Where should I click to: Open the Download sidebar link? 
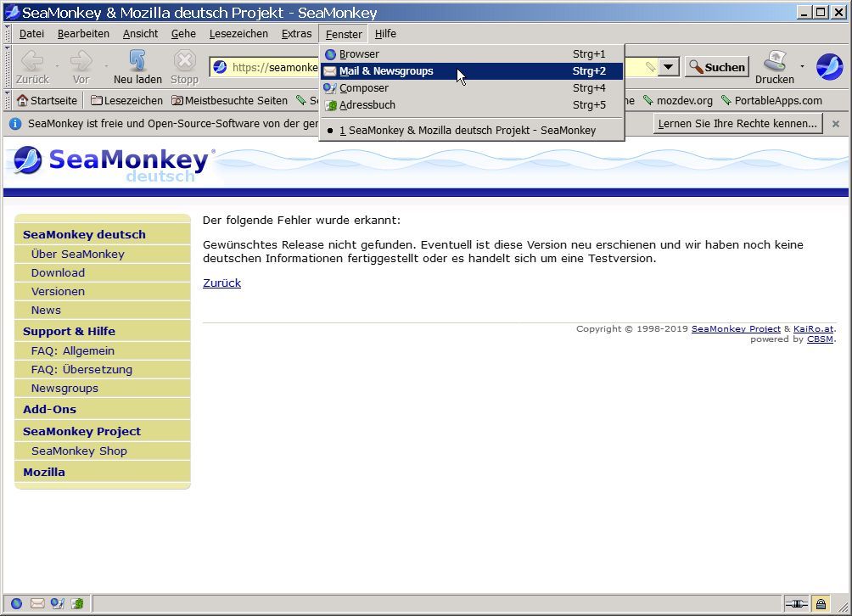coord(59,272)
